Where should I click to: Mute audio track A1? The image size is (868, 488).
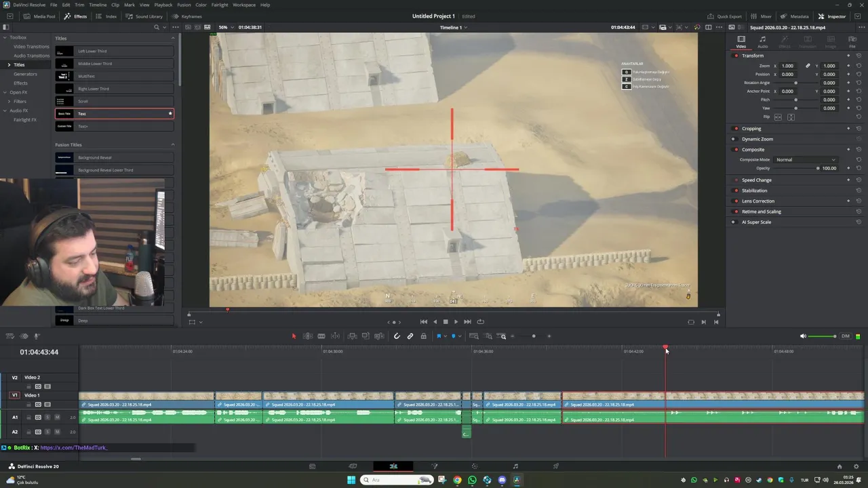click(57, 417)
